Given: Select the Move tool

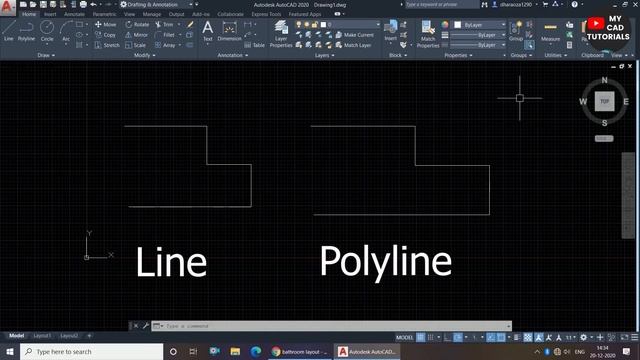Looking at the screenshot, I should 106,24.
